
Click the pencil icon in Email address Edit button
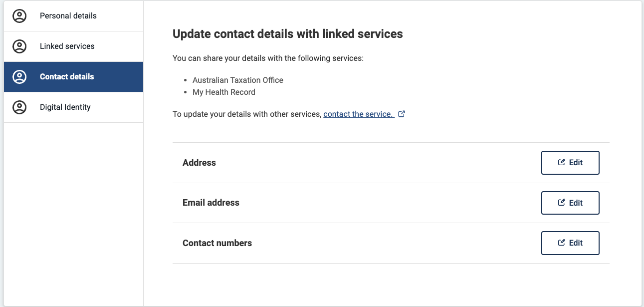click(x=562, y=202)
